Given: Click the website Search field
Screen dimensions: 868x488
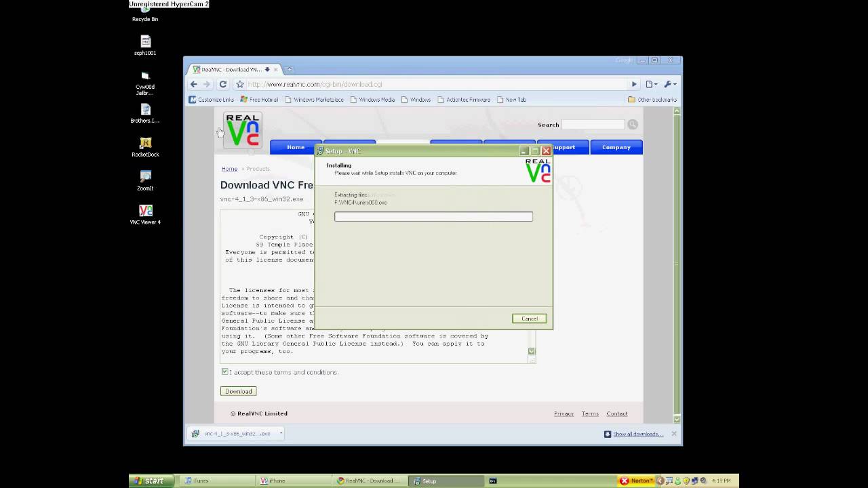Looking at the screenshot, I should (593, 125).
